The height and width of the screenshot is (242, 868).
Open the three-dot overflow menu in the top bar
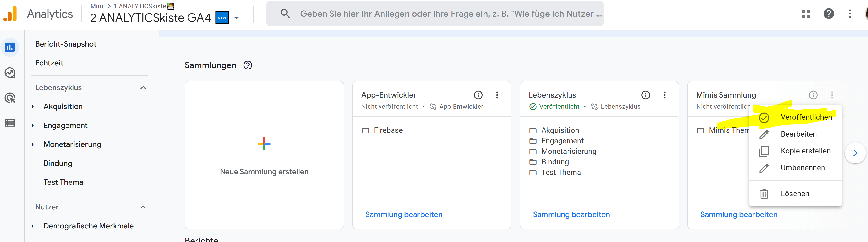click(x=850, y=14)
